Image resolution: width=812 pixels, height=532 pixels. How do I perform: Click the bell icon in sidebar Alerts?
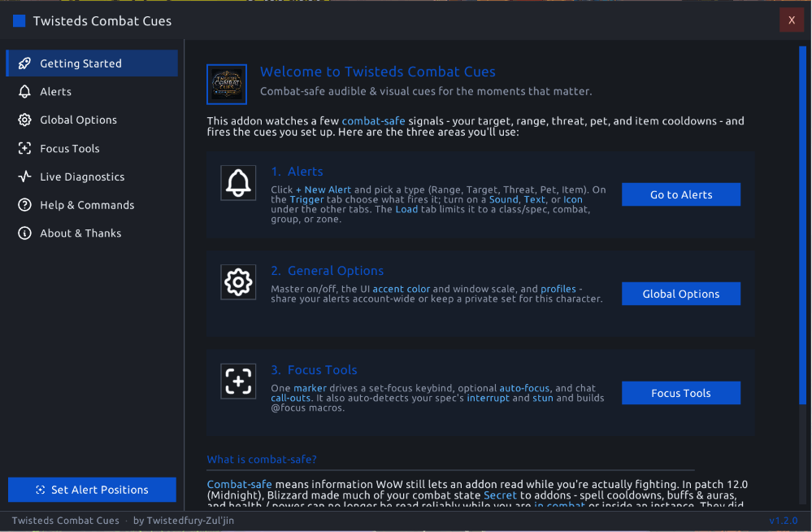point(24,92)
